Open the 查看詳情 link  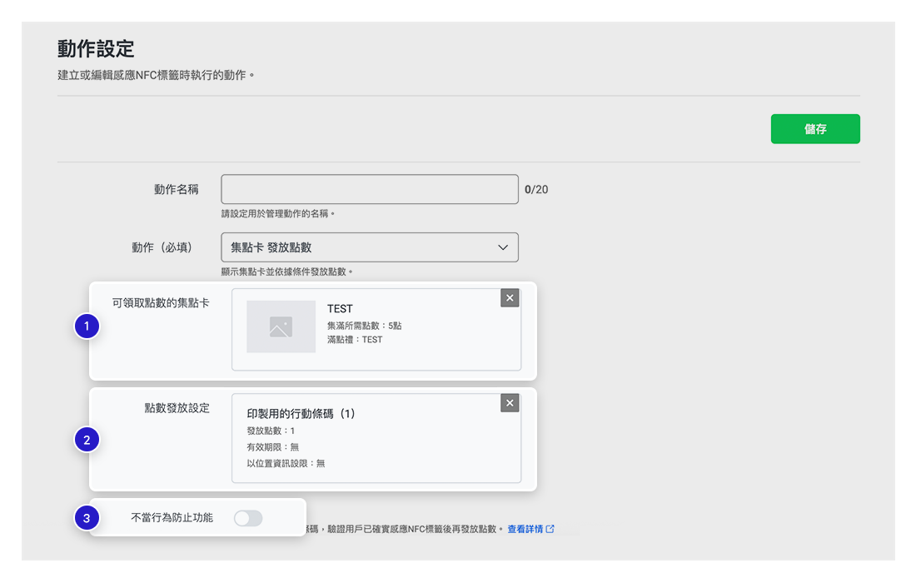(530, 529)
